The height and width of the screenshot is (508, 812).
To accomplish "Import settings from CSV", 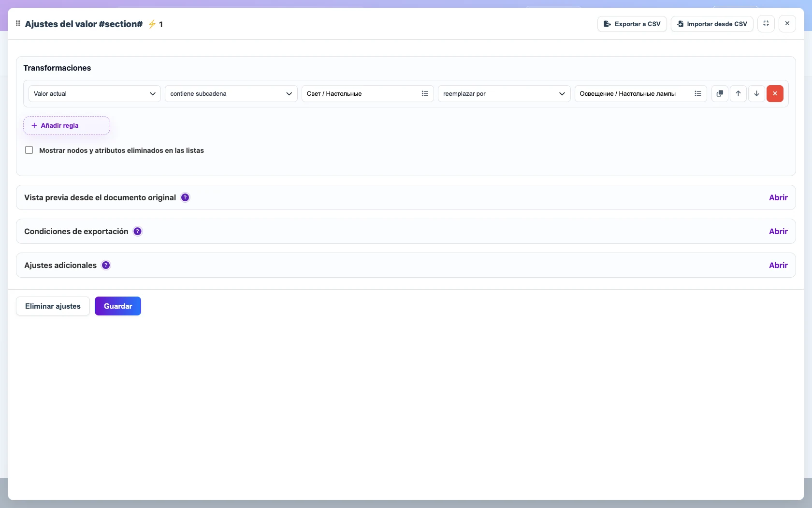I will click(x=712, y=24).
